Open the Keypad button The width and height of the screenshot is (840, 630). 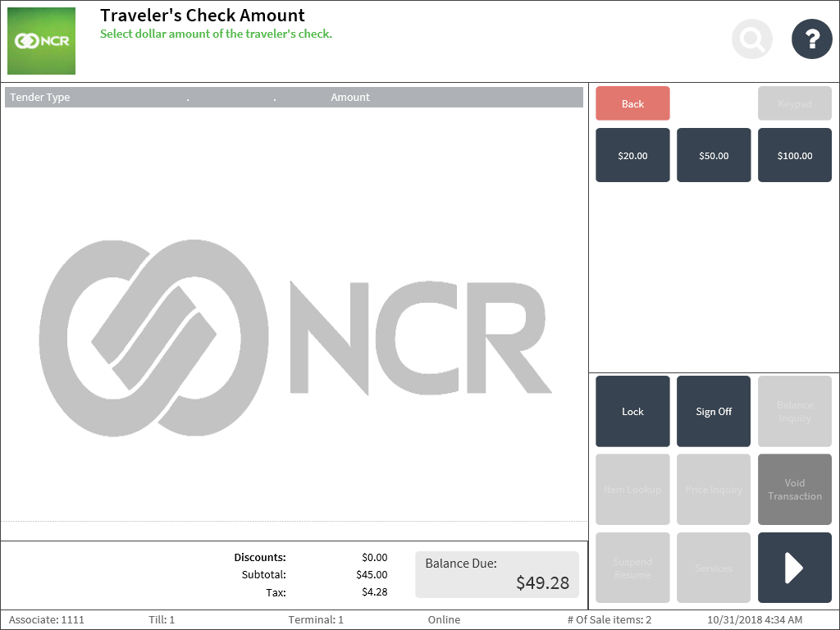(x=794, y=103)
